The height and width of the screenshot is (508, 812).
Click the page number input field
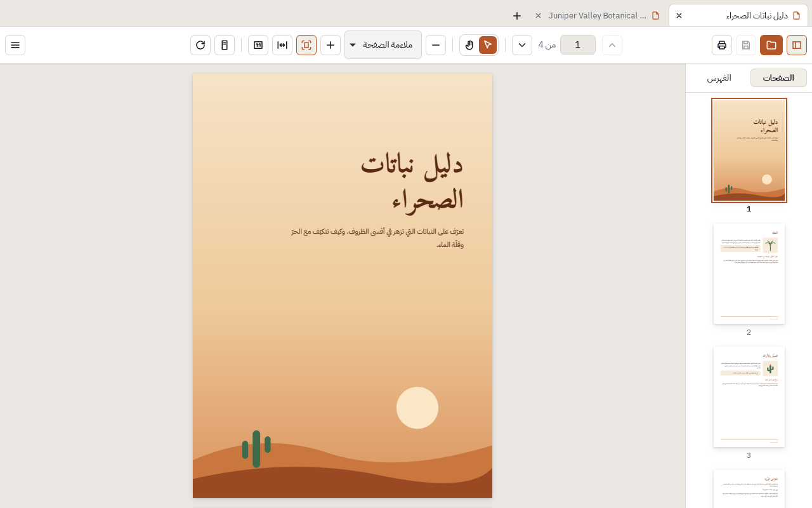coord(578,45)
